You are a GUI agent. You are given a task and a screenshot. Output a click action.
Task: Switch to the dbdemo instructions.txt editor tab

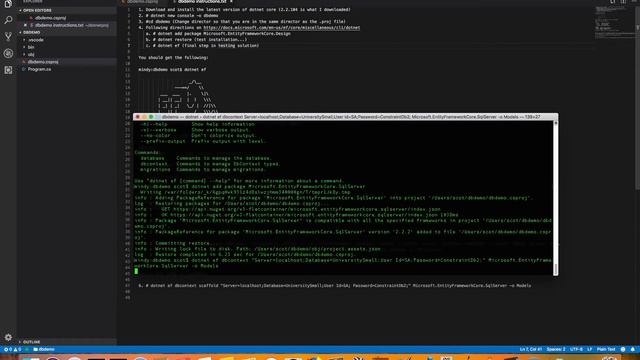click(x=202, y=2)
